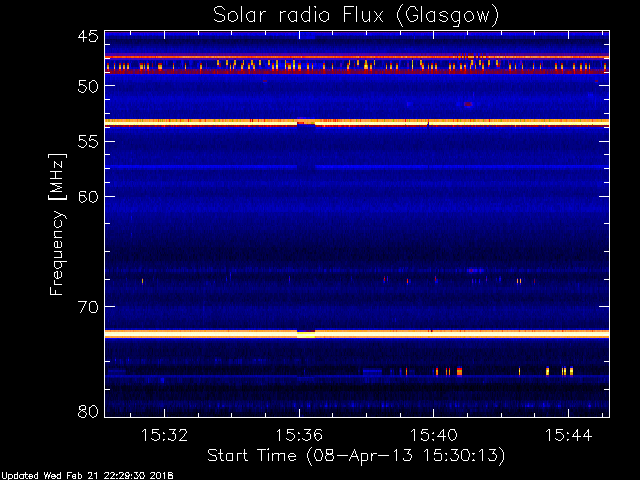The height and width of the screenshot is (480, 640).
Task: Click the '15:36' time tick label
Action: coord(299,436)
